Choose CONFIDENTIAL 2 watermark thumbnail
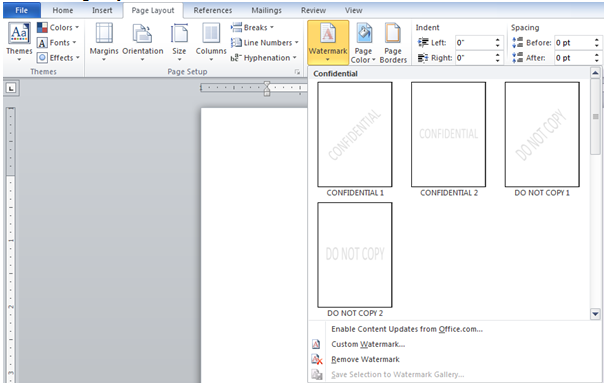This screenshot has width=605, height=383. (448, 134)
